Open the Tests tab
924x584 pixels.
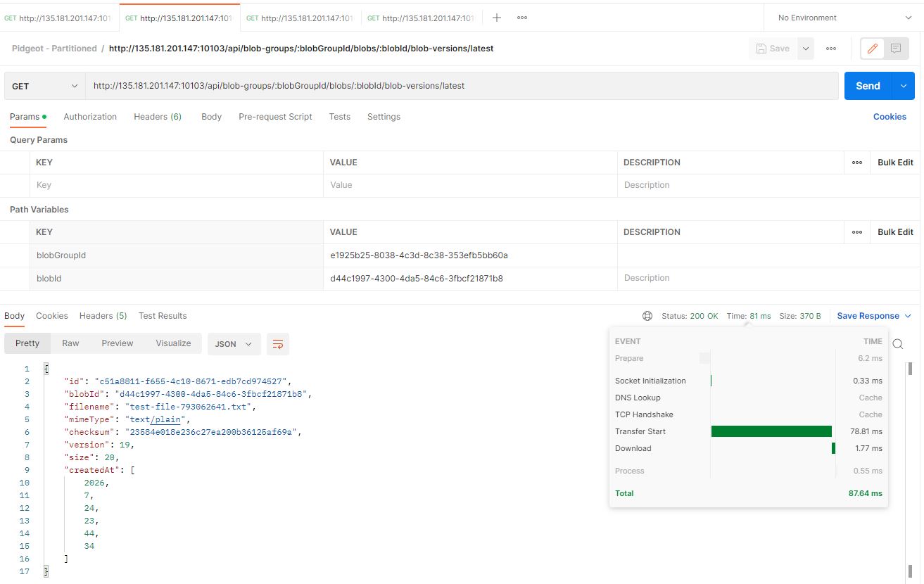[x=340, y=117]
